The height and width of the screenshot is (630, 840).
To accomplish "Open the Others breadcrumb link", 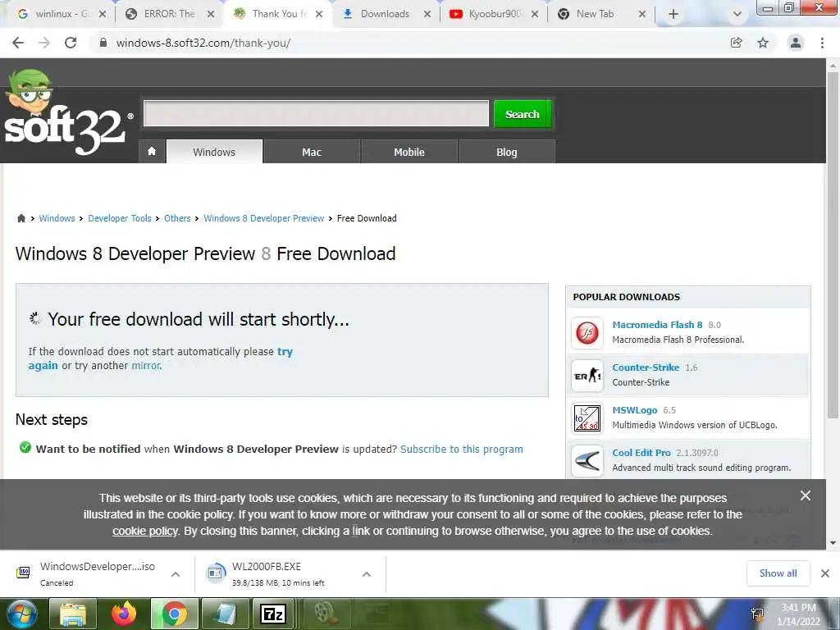I will [177, 218].
